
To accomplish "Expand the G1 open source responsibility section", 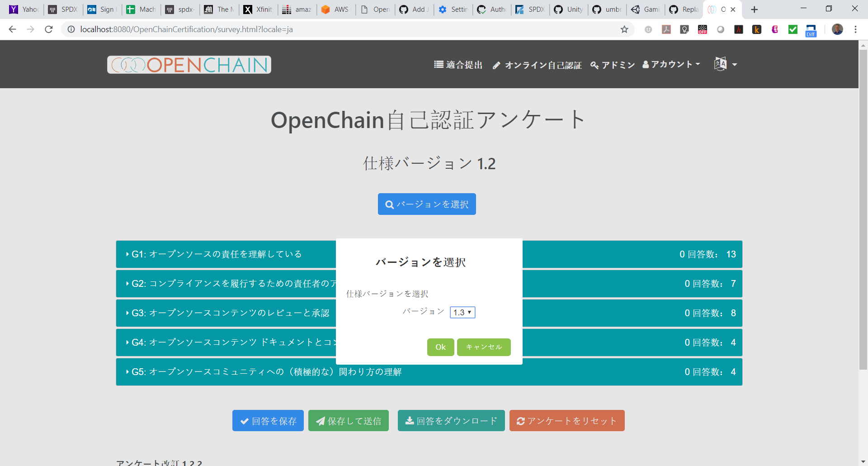I will click(217, 254).
